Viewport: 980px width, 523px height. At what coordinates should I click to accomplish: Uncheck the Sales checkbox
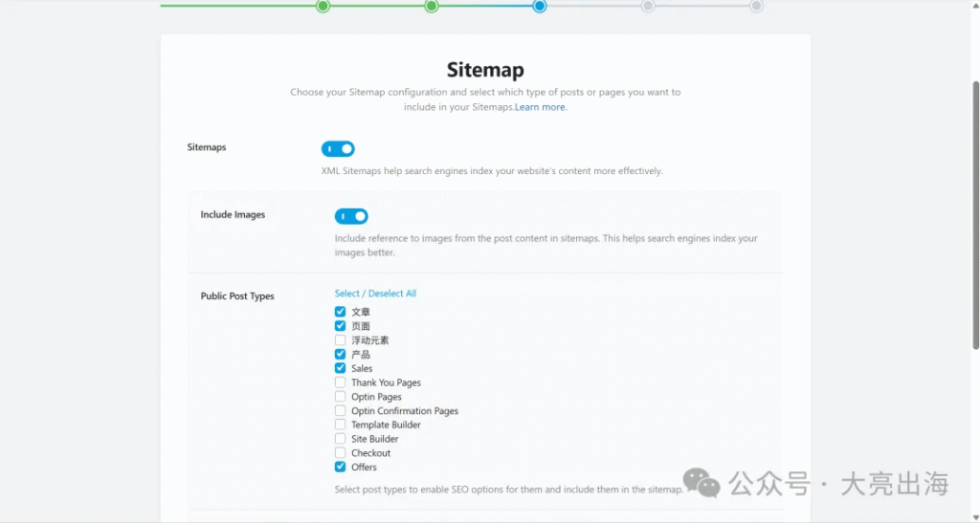[x=340, y=368]
